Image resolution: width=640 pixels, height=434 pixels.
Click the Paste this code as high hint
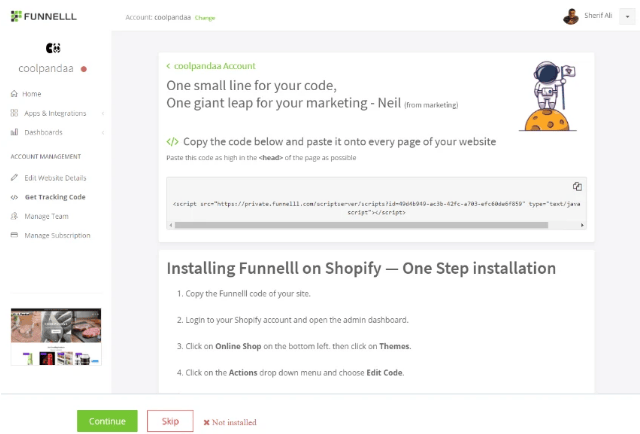[x=261, y=158]
